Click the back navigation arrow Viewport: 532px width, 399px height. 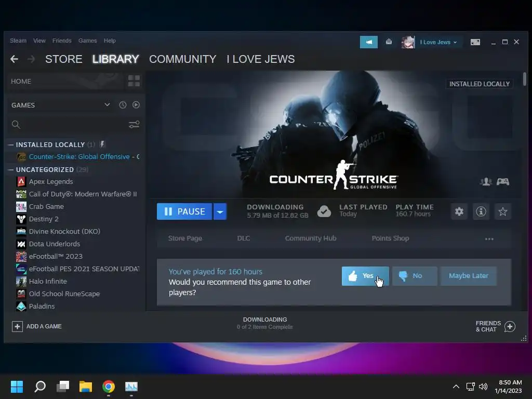(14, 59)
